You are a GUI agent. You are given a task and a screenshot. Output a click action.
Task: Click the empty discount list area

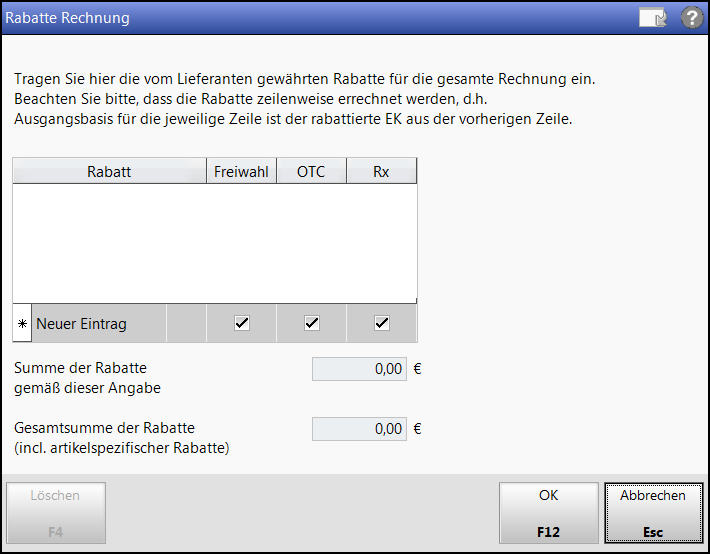pyautogui.click(x=215, y=243)
